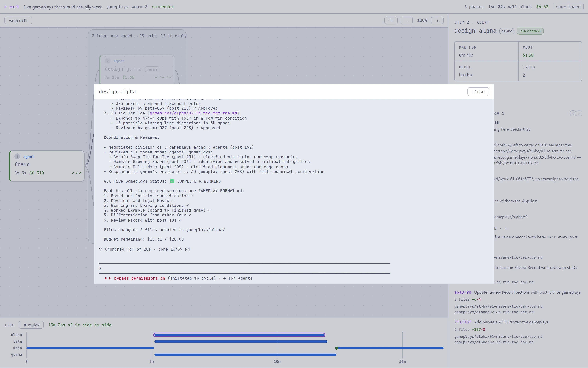Click '16m 39s wall clock' in header
This screenshot has height=368, width=588.
click(510, 7)
